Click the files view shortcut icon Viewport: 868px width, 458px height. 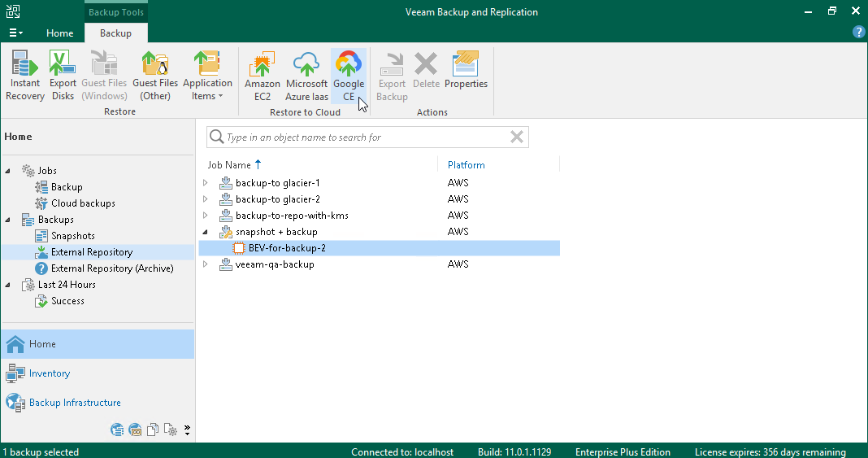pos(152,430)
